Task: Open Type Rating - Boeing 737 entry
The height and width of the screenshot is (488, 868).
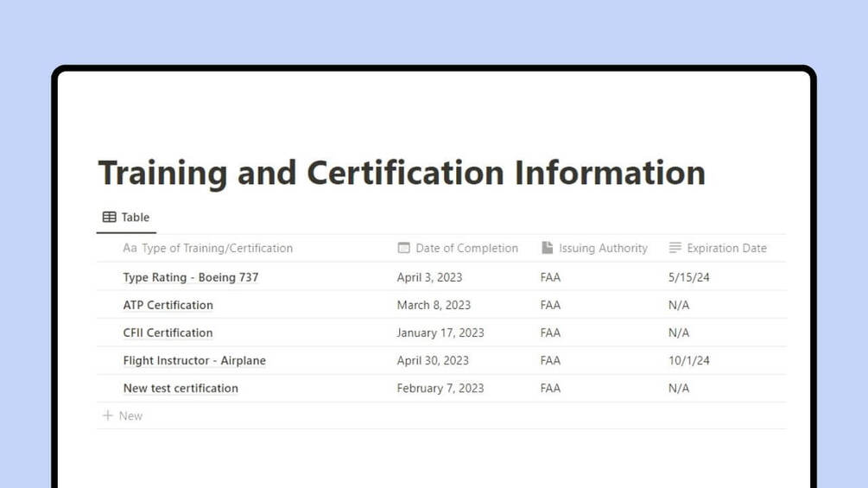Action: (x=190, y=277)
